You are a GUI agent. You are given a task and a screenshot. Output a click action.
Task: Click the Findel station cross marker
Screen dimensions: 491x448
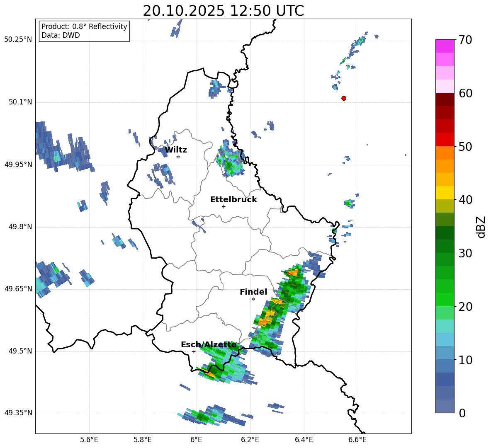pos(253,299)
